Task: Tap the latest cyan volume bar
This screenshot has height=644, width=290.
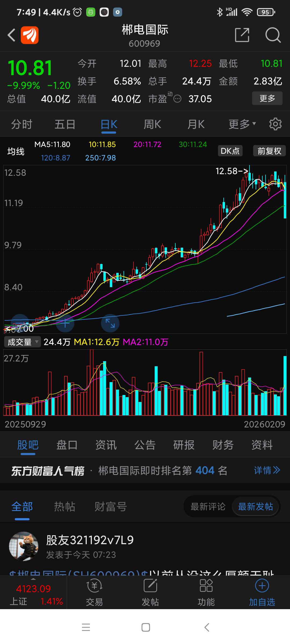Action: [285, 386]
